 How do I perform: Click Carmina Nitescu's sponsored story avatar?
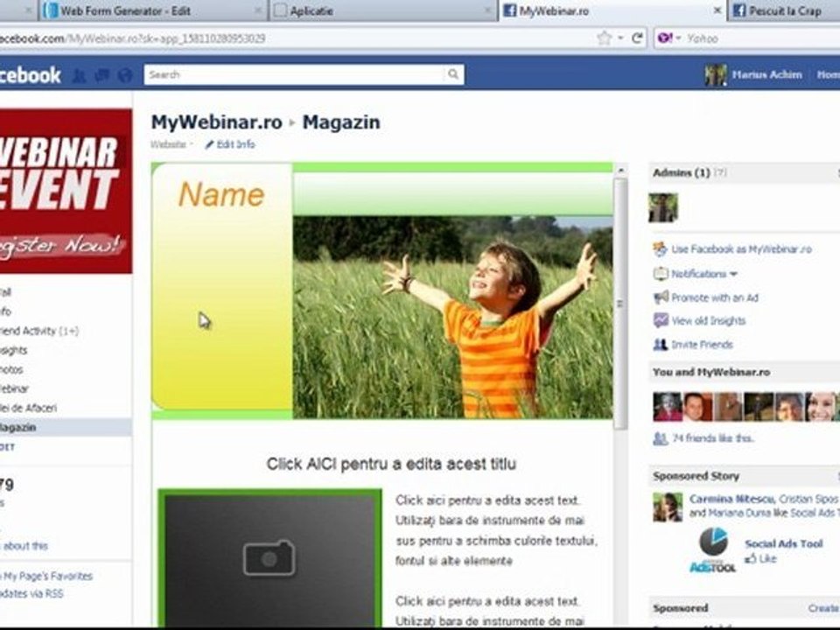668,507
